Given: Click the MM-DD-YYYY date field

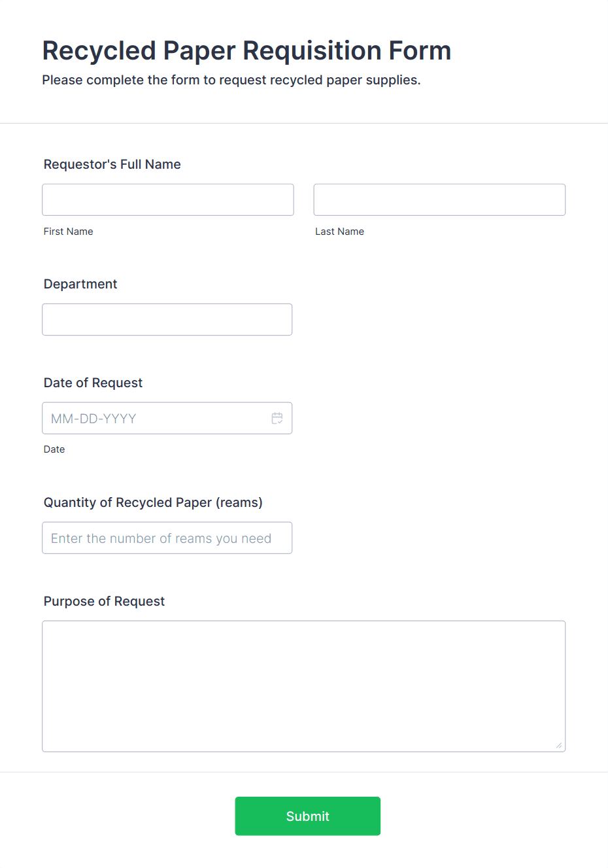Looking at the screenshot, I should (x=167, y=418).
